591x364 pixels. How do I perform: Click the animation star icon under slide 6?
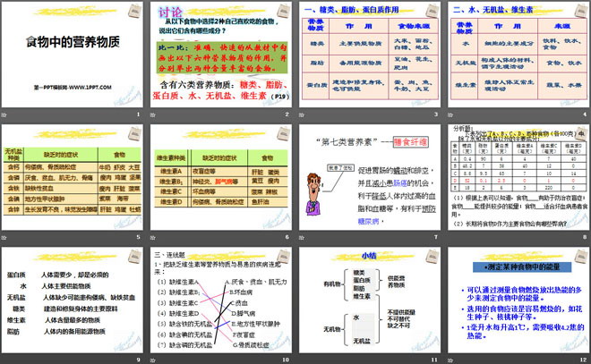pyautogui.click(x=155, y=238)
